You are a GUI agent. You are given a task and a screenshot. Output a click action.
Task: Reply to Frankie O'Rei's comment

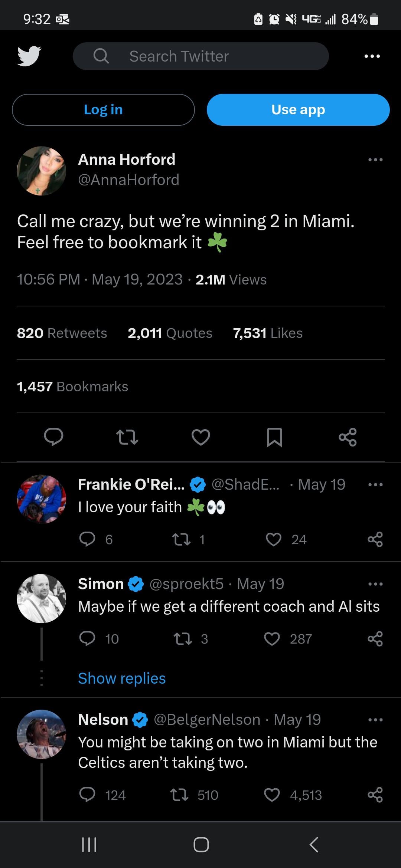pyautogui.click(x=87, y=539)
